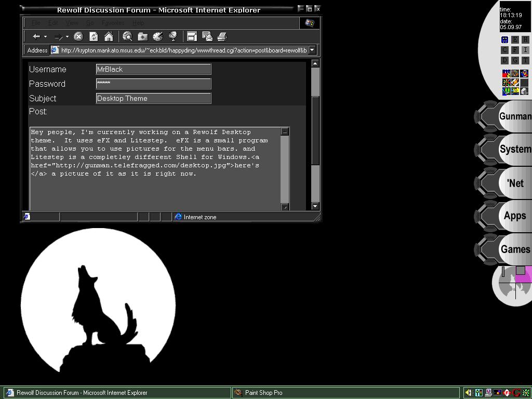
Task: Stop loading the page with Stop
Action: tap(78, 37)
